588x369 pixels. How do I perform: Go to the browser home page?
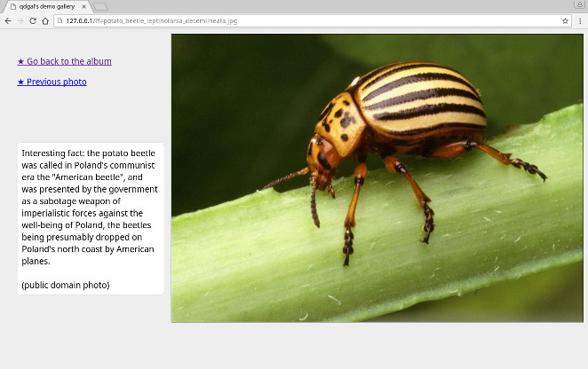point(44,20)
